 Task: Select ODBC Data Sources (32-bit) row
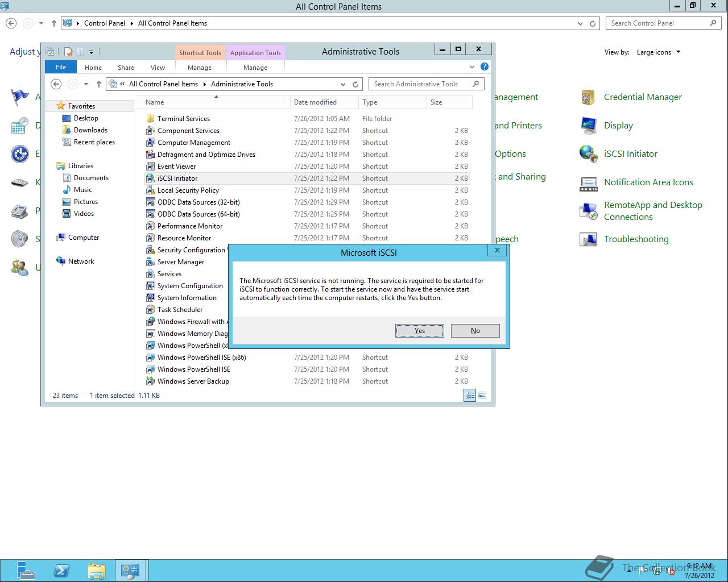tap(307, 202)
